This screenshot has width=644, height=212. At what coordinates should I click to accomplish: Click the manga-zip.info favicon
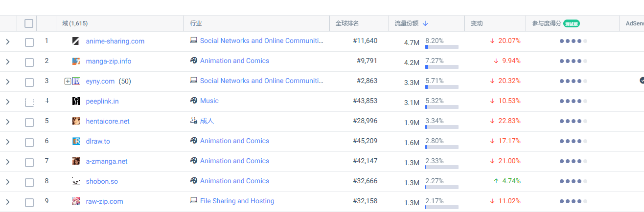click(76, 61)
